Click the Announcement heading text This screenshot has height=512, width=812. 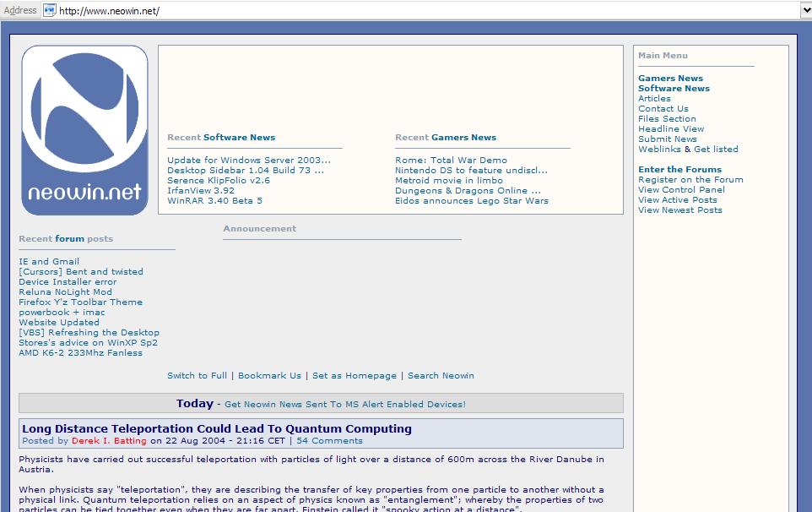click(x=259, y=228)
